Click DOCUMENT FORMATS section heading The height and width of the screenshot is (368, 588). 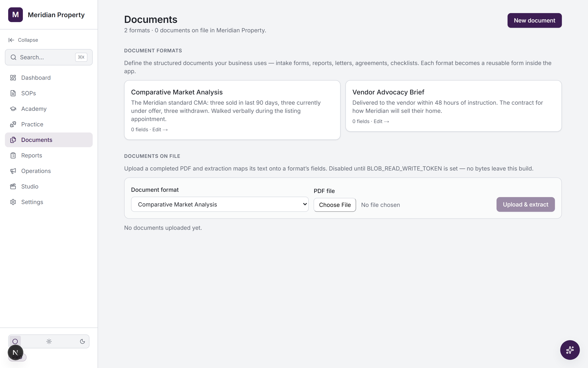pos(153,51)
